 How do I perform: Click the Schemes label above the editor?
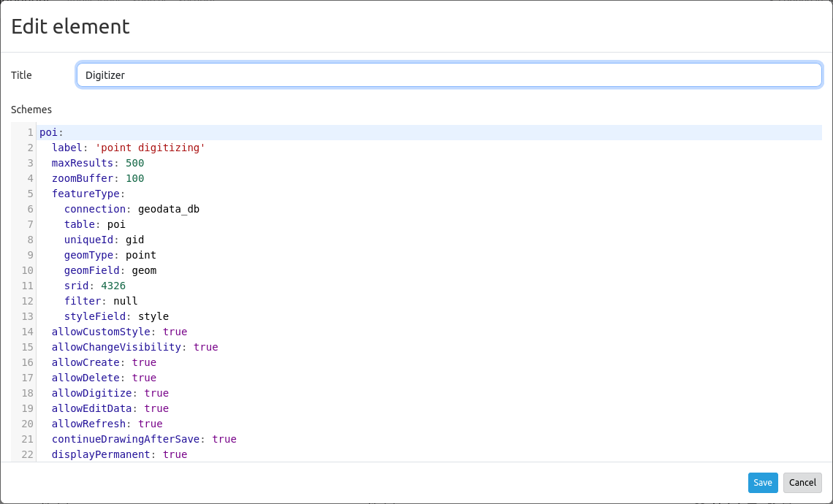(x=31, y=110)
